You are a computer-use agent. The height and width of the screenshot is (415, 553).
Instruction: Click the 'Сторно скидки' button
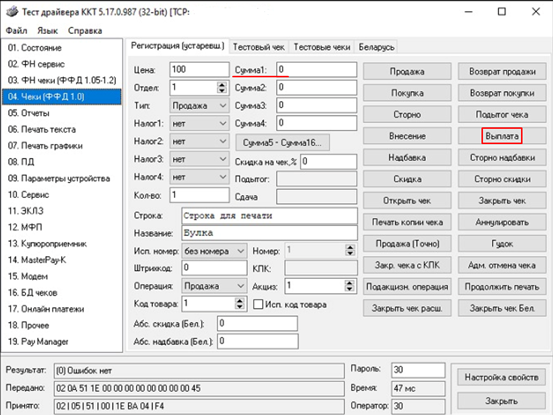(502, 179)
